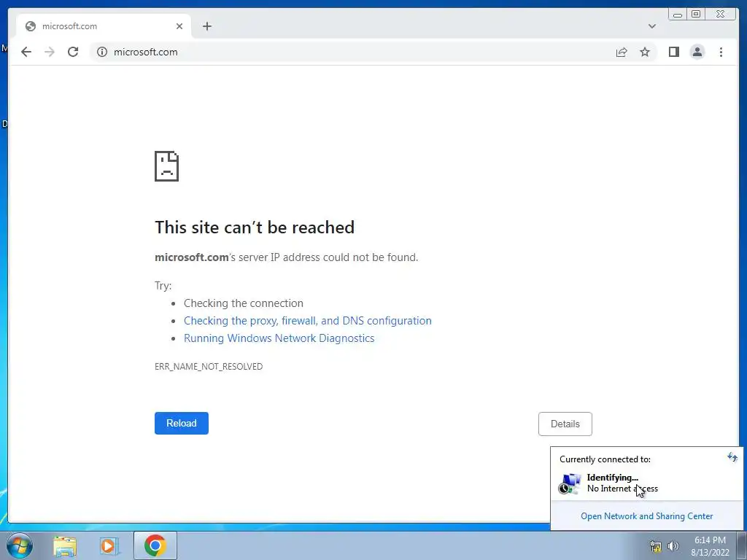Click the taskbar clock showing 6:14 PM
Viewport: 747px width, 560px height.
(x=710, y=546)
